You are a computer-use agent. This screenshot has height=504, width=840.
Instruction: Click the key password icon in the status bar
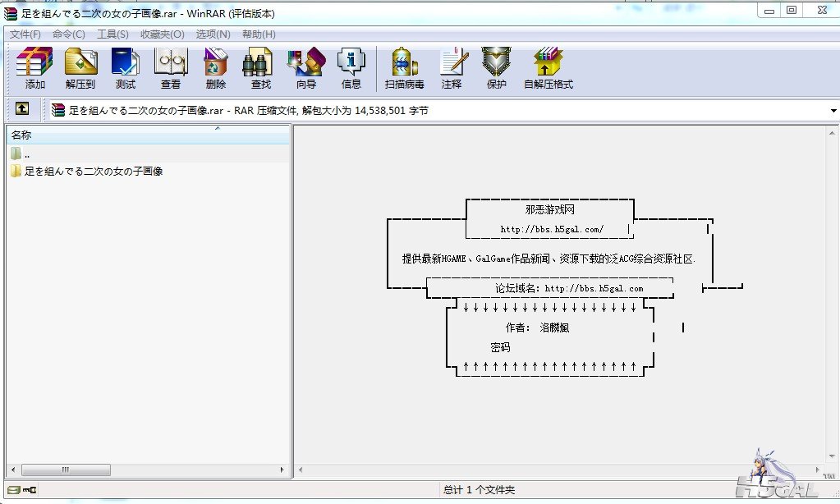30,489
